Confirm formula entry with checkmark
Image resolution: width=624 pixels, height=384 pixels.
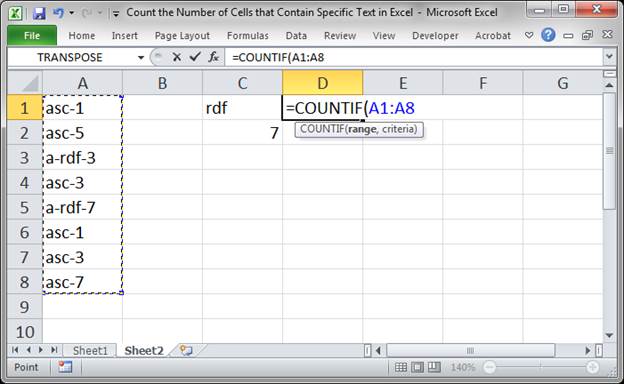[195, 57]
